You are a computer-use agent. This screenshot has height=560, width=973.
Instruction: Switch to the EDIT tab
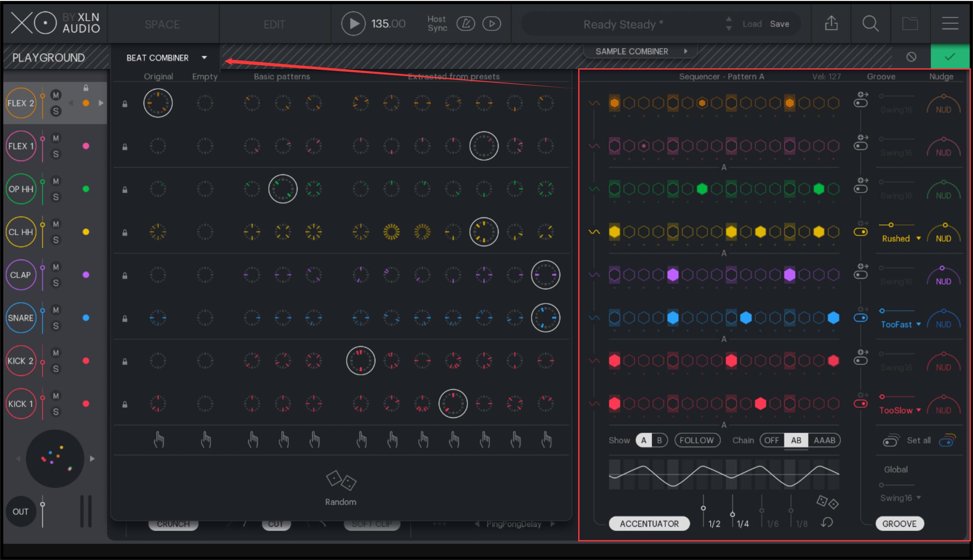click(274, 24)
